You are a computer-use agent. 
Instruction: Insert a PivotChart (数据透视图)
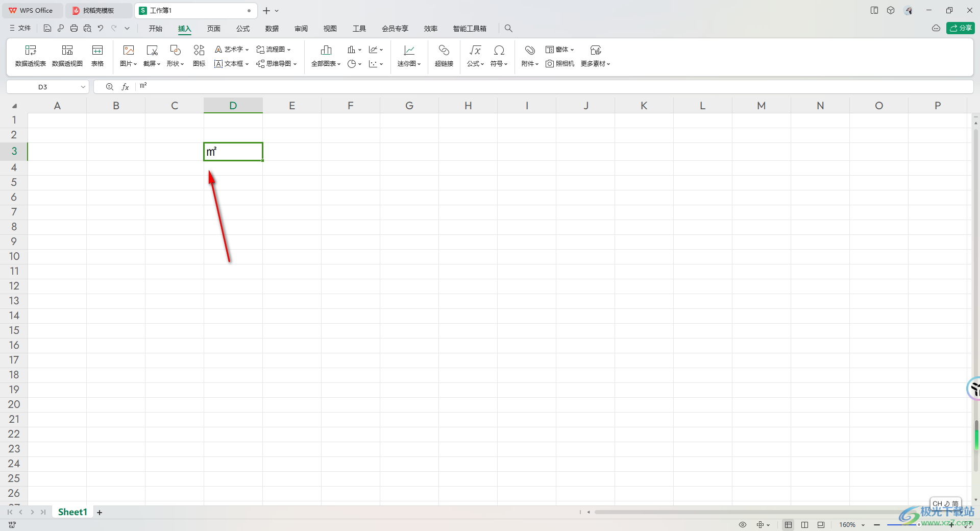67,56
